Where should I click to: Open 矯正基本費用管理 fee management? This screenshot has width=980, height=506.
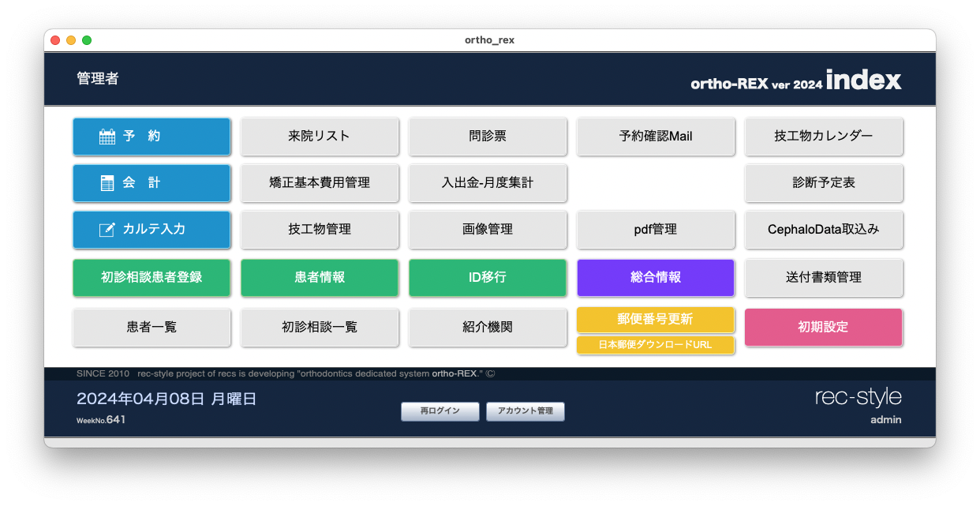coord(320,183)
